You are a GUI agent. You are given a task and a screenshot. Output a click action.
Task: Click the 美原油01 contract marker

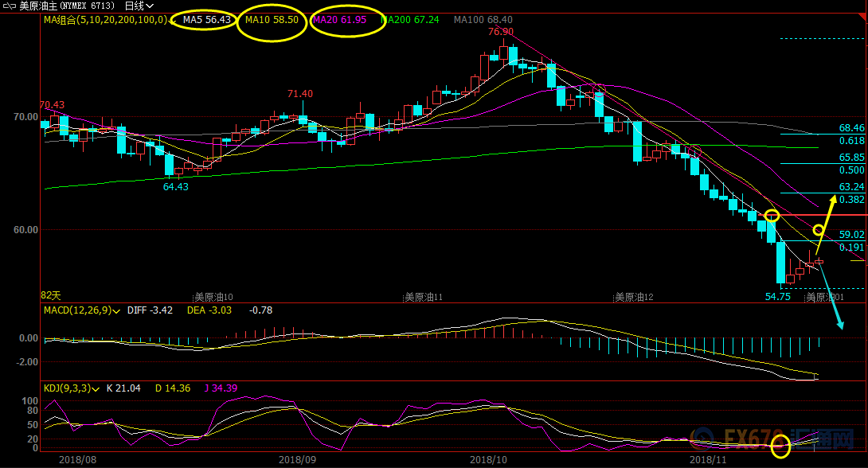click(825, 298)
